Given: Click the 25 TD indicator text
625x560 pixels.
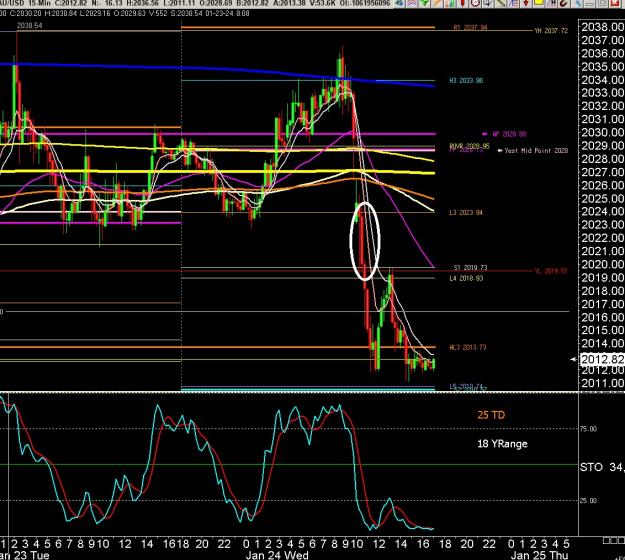Looking at the screenshot, I should (x=491, y=415).
